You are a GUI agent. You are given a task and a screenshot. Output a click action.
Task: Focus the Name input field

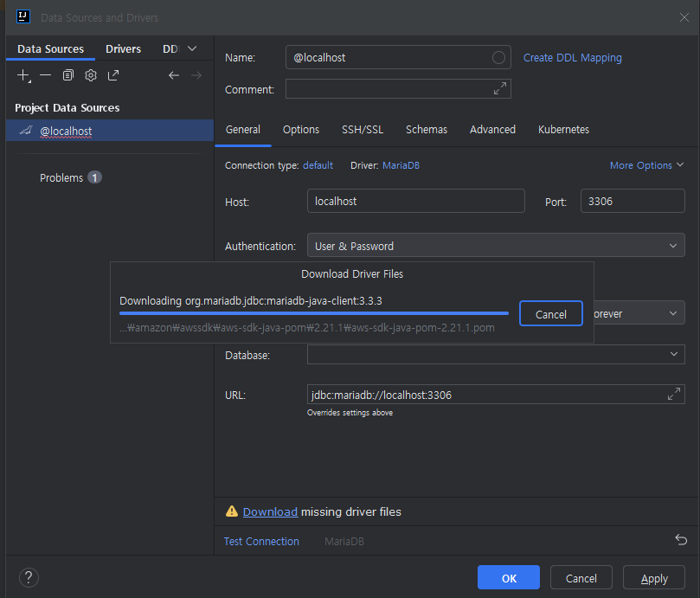tap(398, 57)
